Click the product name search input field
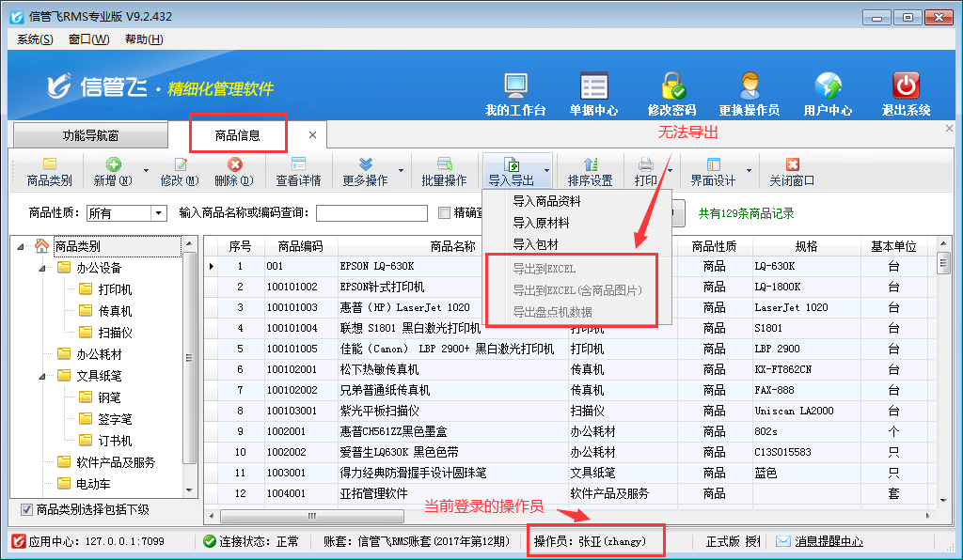The image size is (963, 560). [371, 213]
